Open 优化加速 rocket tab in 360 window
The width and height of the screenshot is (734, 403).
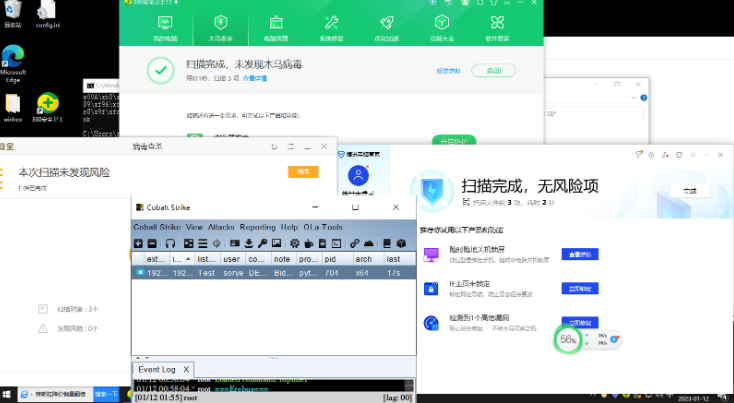tap(387, 28)
